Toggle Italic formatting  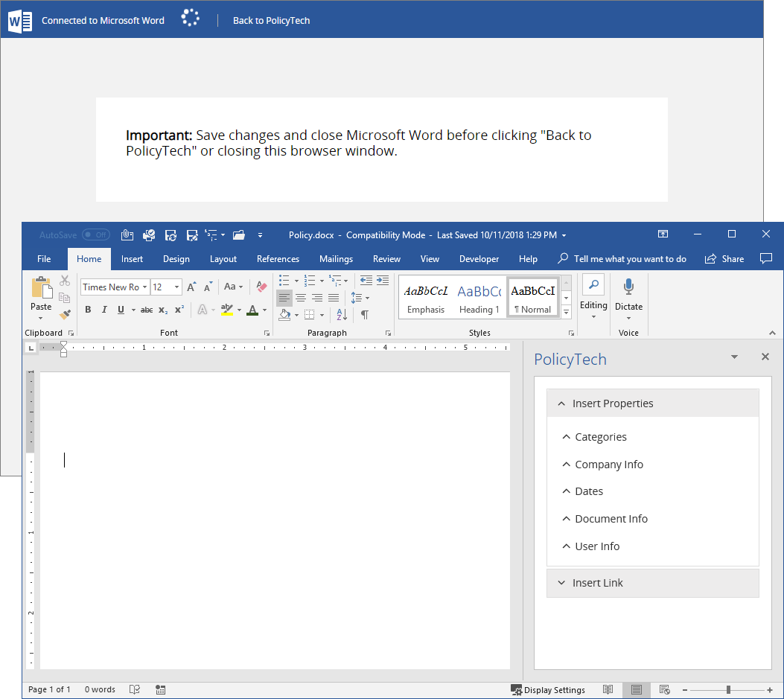pyautogui.click(x=104, y=309)
